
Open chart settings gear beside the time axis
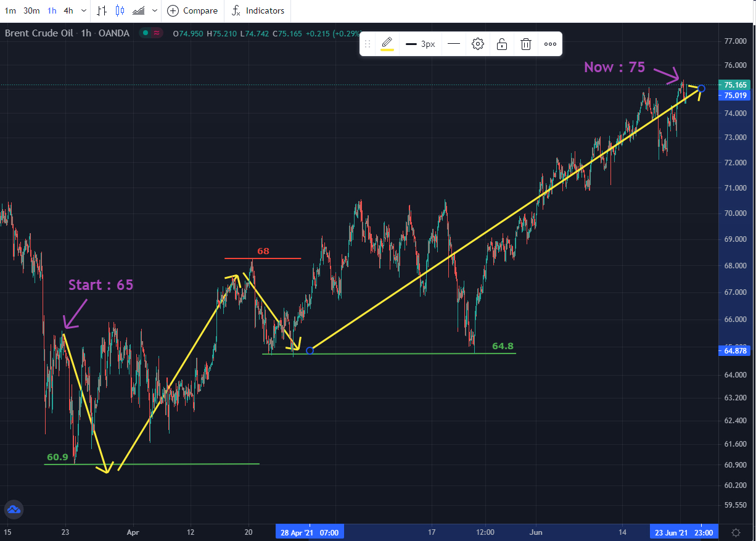point(736,532)
